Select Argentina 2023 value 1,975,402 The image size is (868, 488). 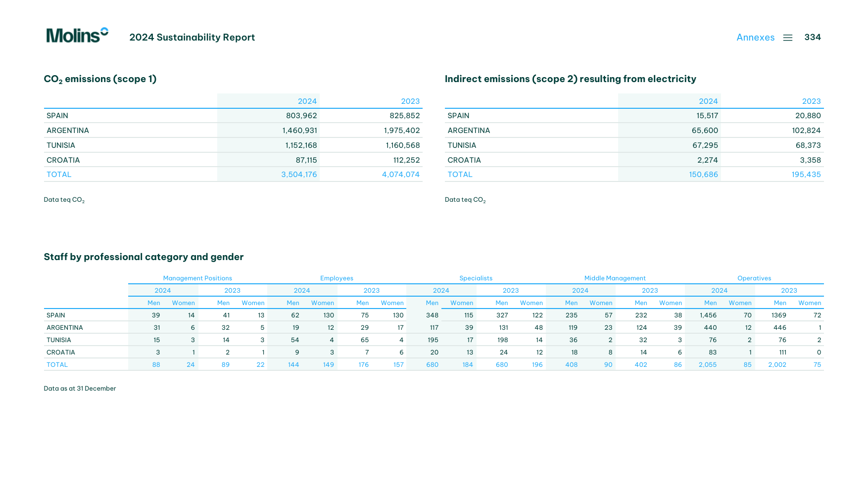402,131
